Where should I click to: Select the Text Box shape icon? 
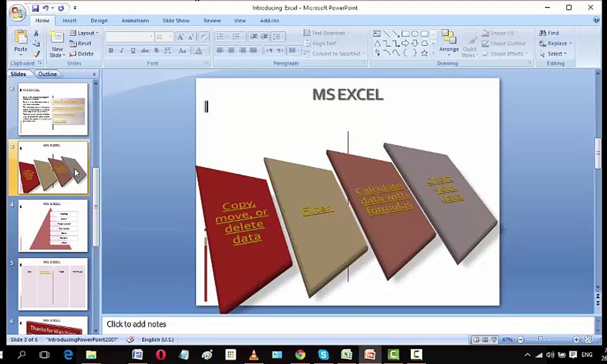click(x=377, y=34)
